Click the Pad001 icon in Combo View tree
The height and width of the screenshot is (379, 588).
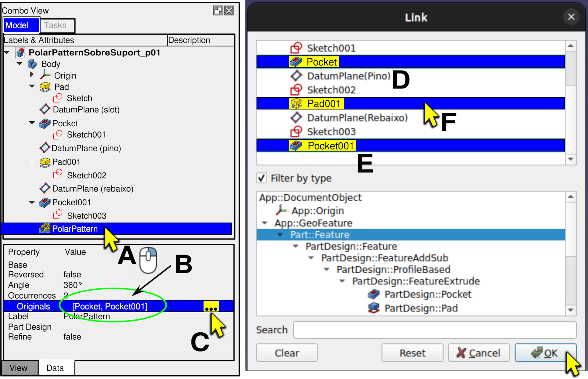click(45, 162)
